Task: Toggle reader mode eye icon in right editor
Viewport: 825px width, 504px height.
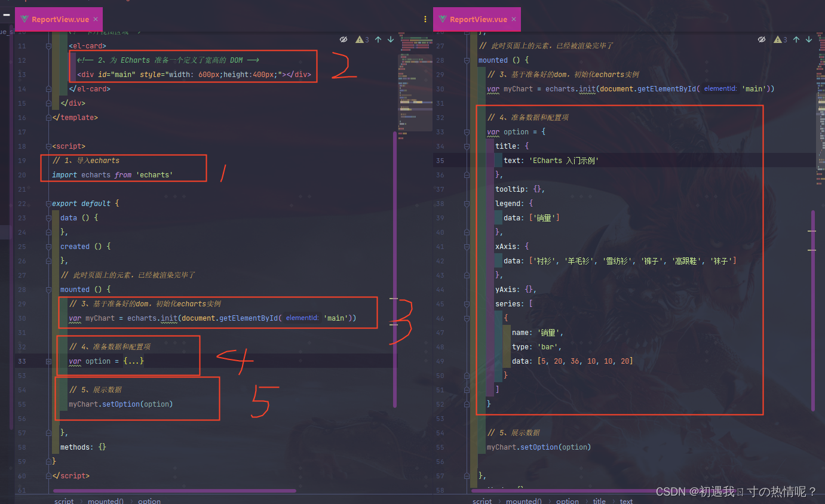Action: pyautogui.click(x=762, y=39)
